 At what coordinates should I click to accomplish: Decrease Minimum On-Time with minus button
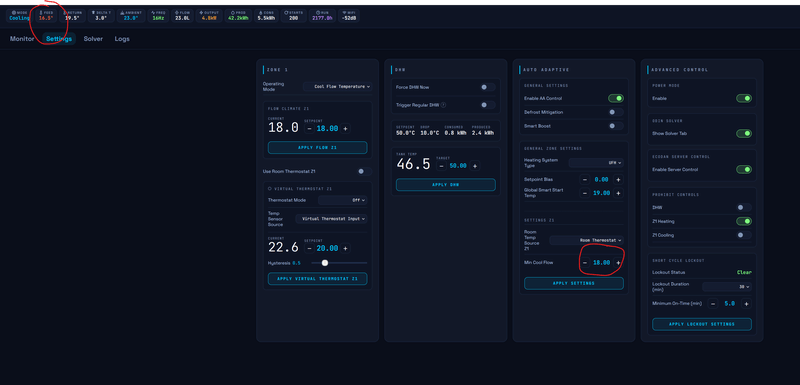(x=713, y=303)
